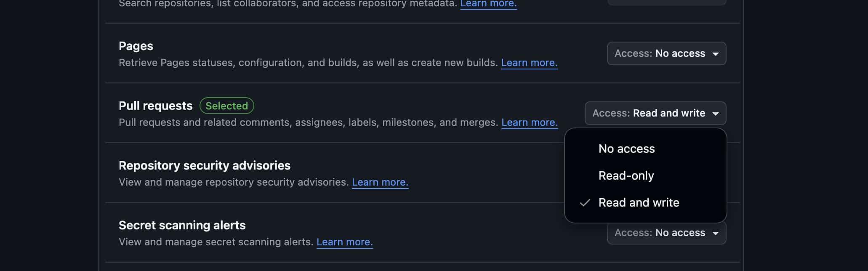Select the No access menu option
This screenshot has height=271, width=868.
click(645, 149)
